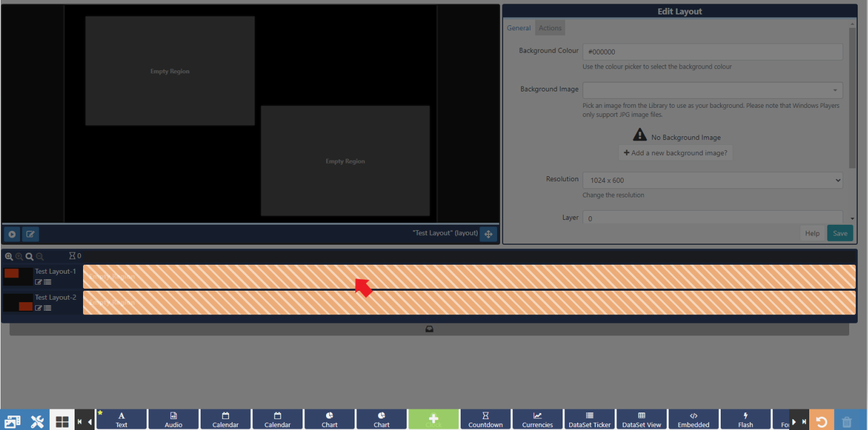Open the Background Image dropdown

(x=712, y=90)
